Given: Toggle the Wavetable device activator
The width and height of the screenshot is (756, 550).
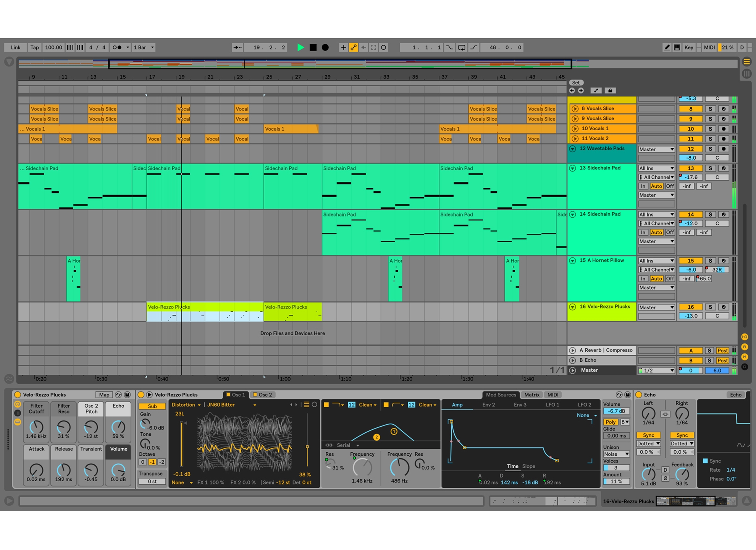Looking at the screenshot, I should tap(141, 395).
